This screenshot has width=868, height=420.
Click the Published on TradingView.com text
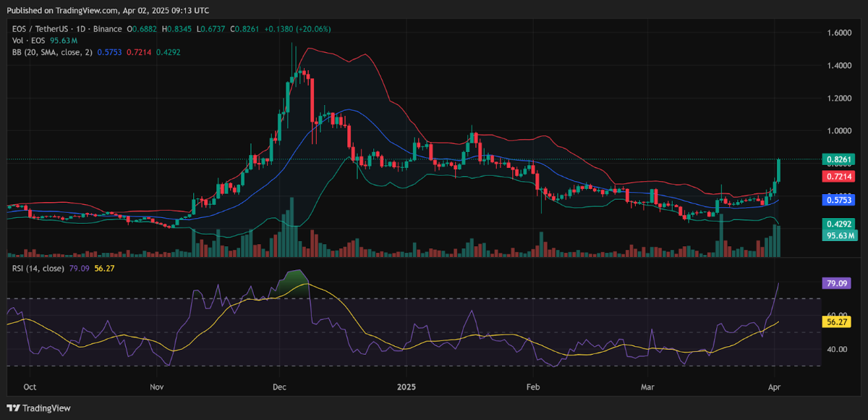[x=109, y=10]
